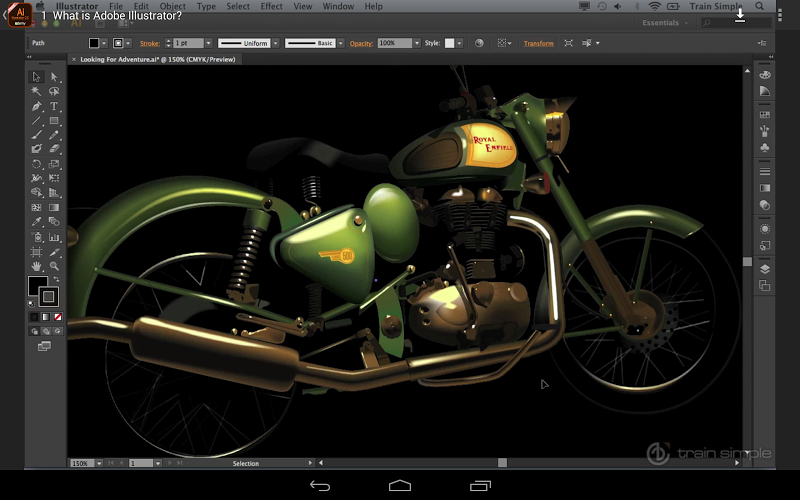
Task: Expand the Uniform width profile dropdown
Action: (276, 44)
